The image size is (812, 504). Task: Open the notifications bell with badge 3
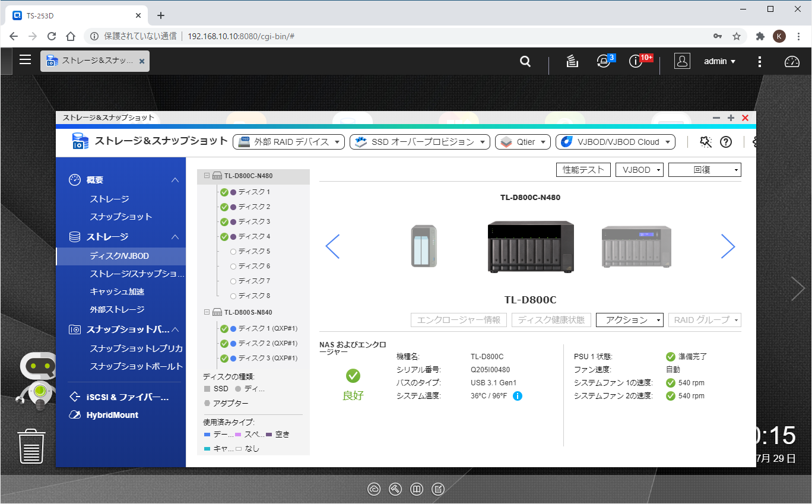[604, 61]
